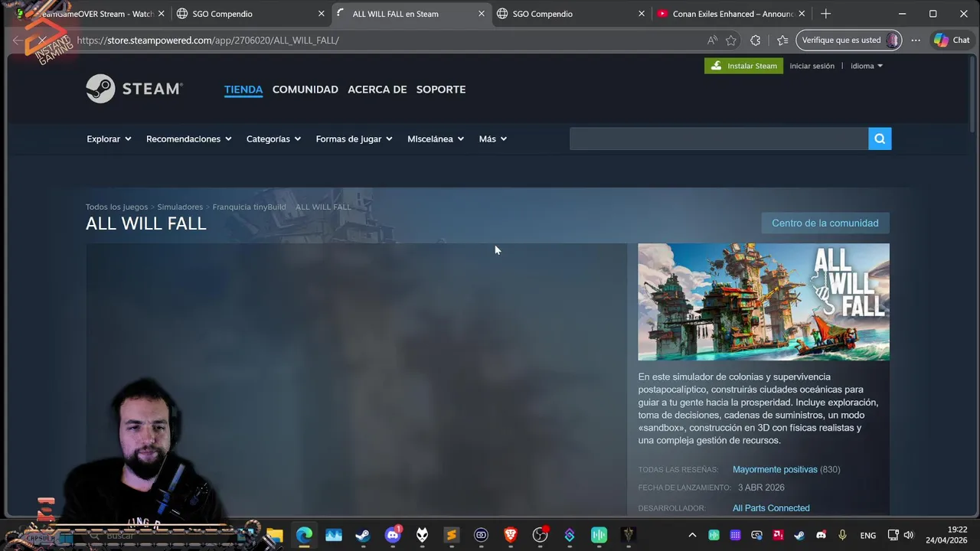The width and height of the screenshot is (980, 551).
Task: Expand the Explorar dropdown menu
Action: click(x=109, y=139)
